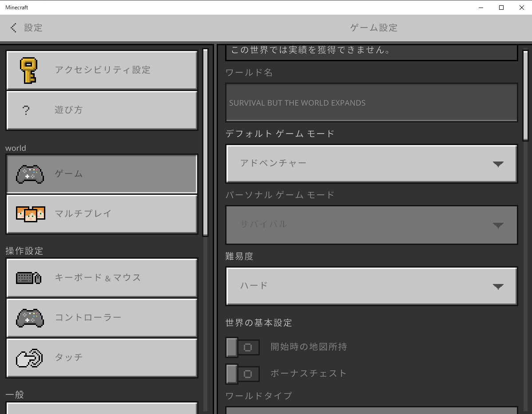Click the 一般 section heading
The width and height of the screenshot is (532, 414).
pos(15,394)
